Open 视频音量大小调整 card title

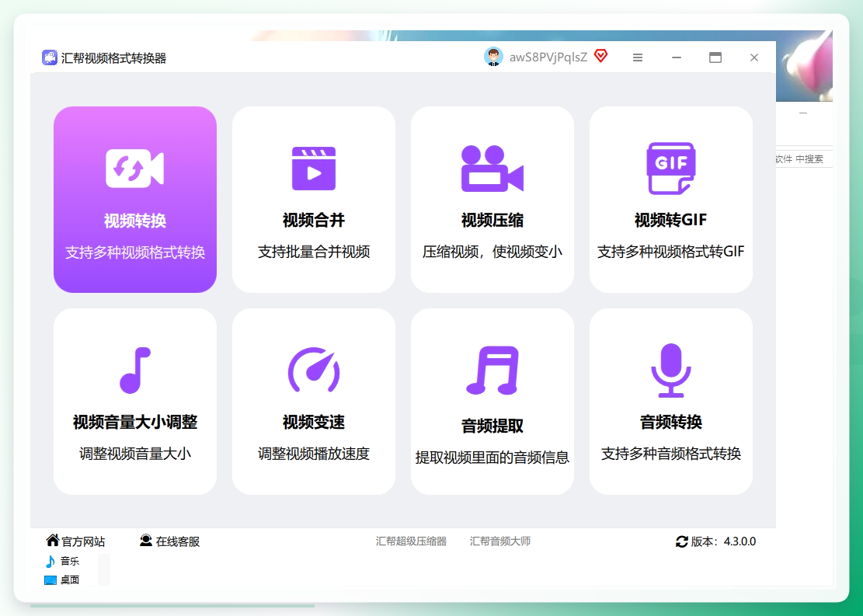click(135, 423)
